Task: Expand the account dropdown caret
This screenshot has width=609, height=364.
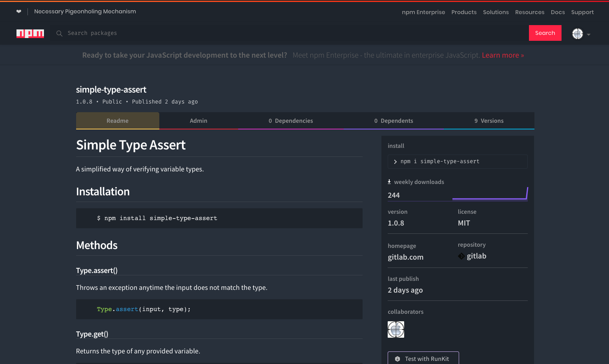Action: 589,35
